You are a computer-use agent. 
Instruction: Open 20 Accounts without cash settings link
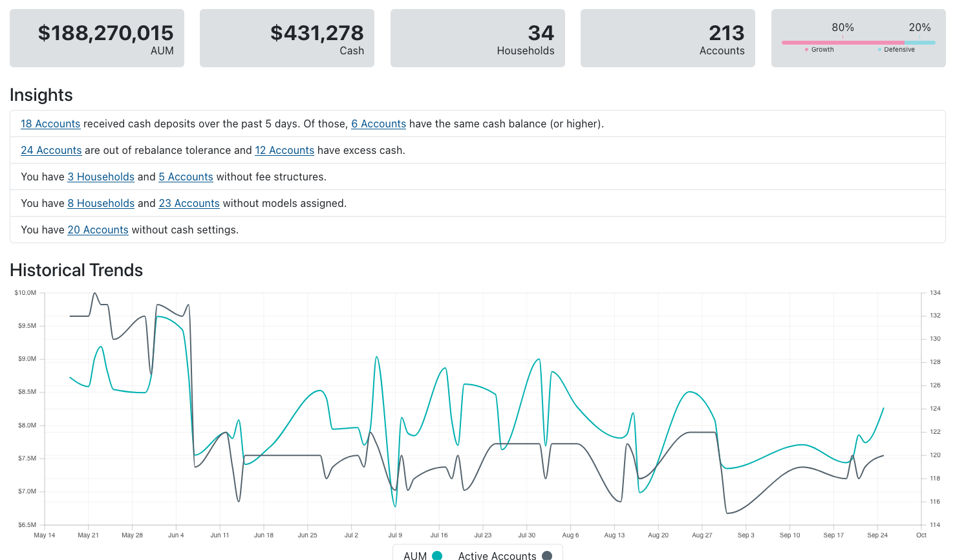pos(98,230)
